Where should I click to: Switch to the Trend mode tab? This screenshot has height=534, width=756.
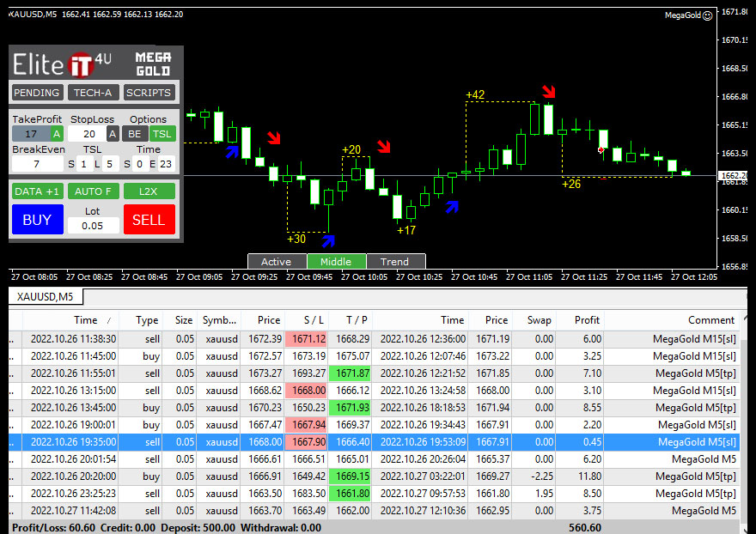tap(395, 261)
